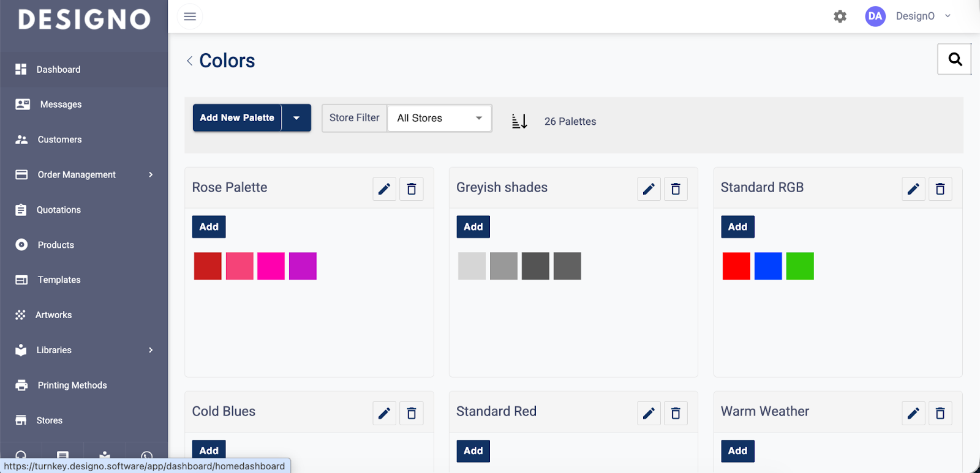This screenshot has width=980, height=473.
Task: Click the hamburger menu icon
Action: (190, 17)
